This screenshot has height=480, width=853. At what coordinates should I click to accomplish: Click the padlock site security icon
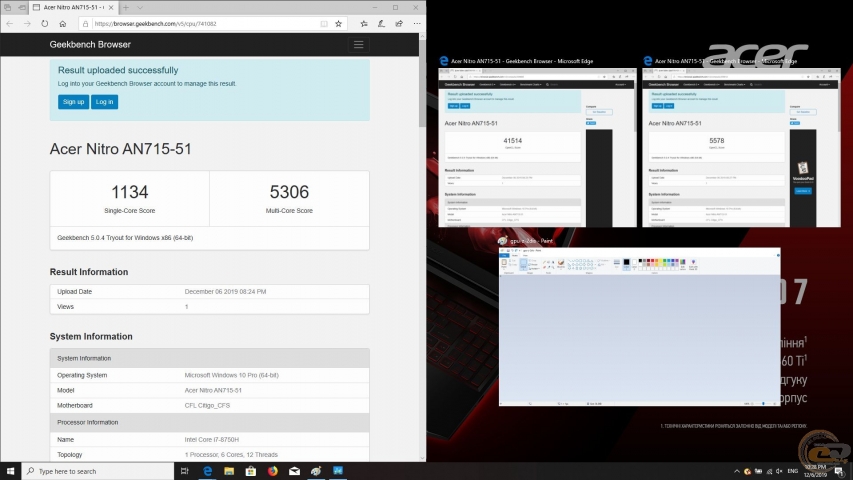tap(85, 24)
